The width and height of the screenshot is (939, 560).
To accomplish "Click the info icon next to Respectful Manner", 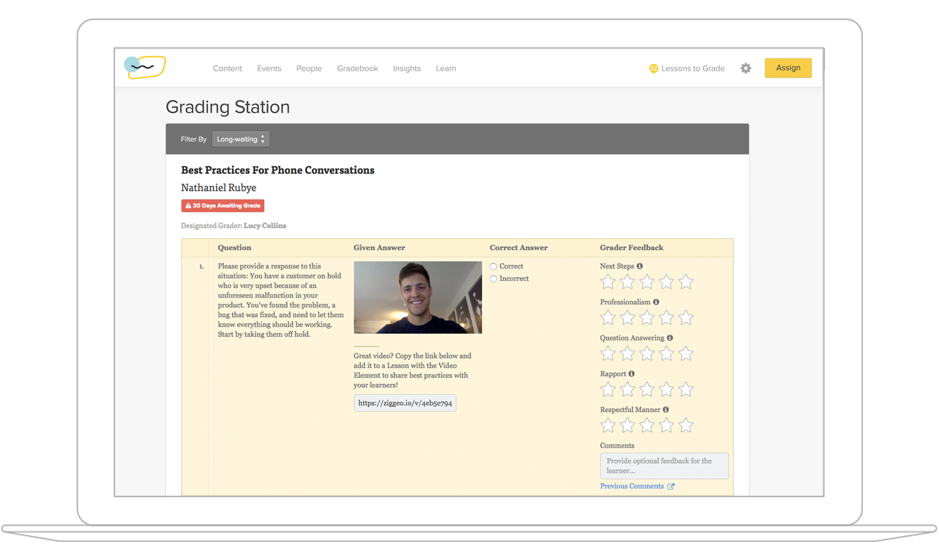I will click(x=666, y=410).
